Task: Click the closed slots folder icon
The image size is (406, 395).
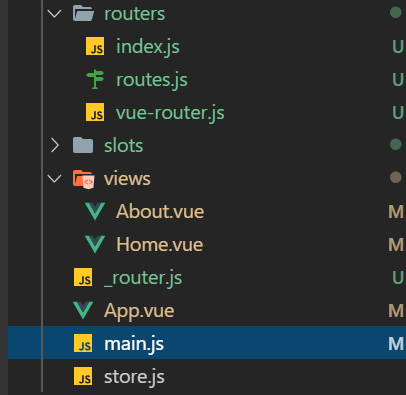Action: [x=83, y=145]
